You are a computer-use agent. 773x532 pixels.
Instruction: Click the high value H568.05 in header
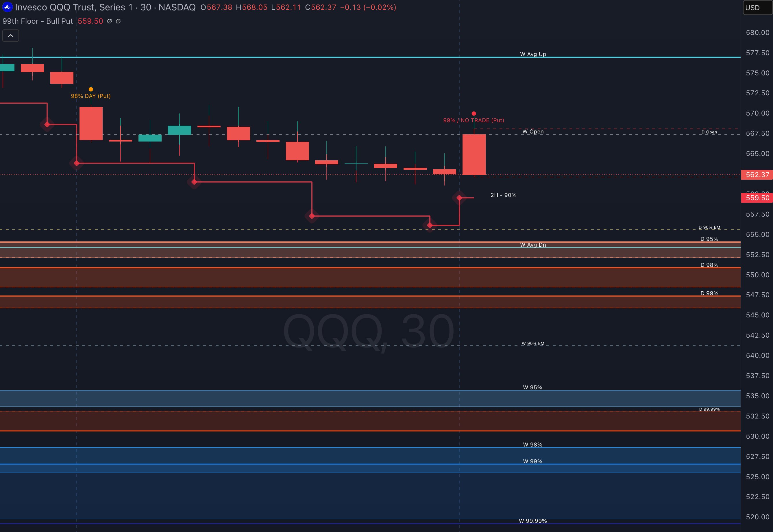pos(251,7)
